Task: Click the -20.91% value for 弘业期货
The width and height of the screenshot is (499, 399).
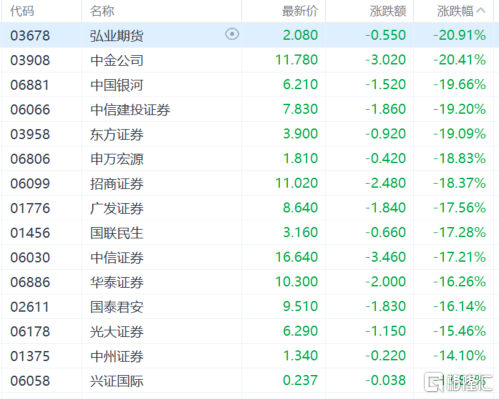Action: click(460, 35)
